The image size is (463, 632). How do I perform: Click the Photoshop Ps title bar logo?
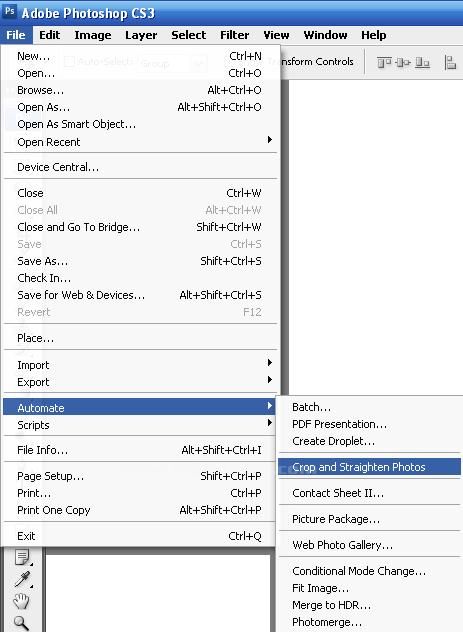pyautogui.click(x=9, y=11)
